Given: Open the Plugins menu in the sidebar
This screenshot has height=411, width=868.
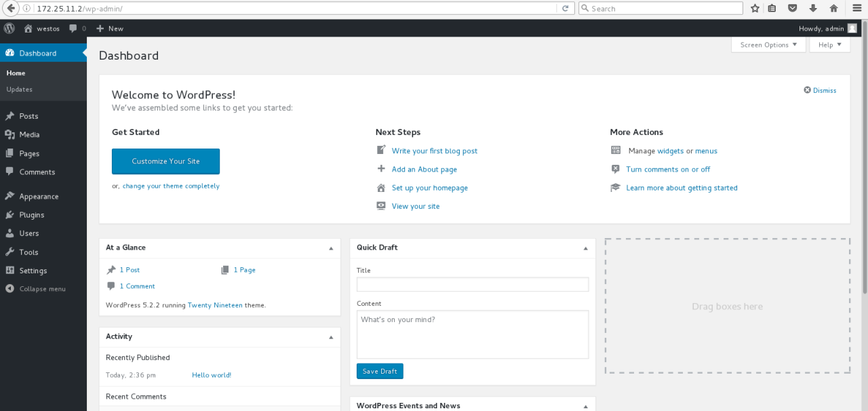Looking at the screenshot, I should point(32,215).
